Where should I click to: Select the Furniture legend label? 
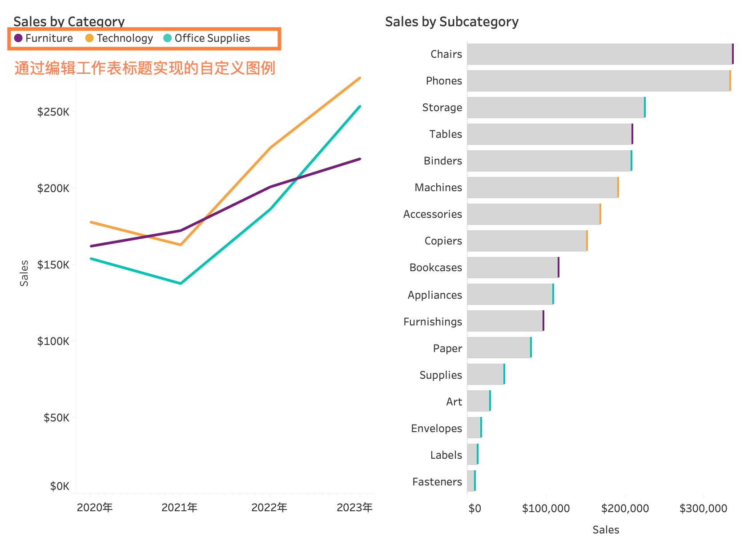(x=49, y=38)
